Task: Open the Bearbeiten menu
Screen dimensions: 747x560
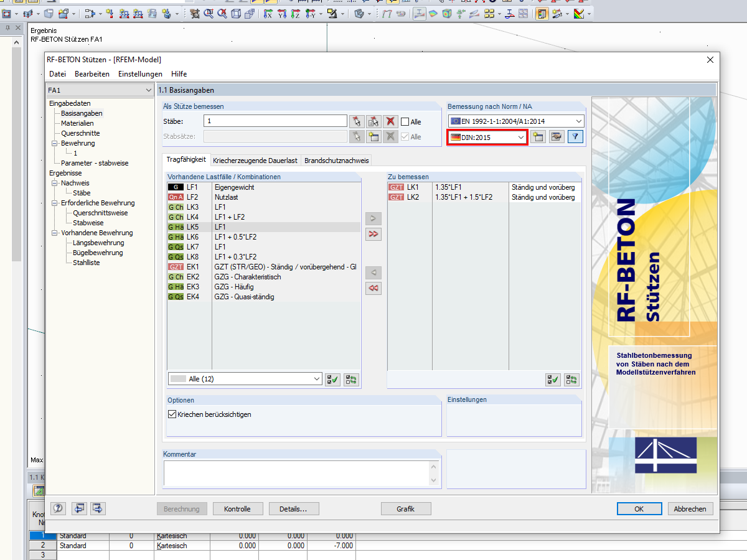Action: pos(92,74)
